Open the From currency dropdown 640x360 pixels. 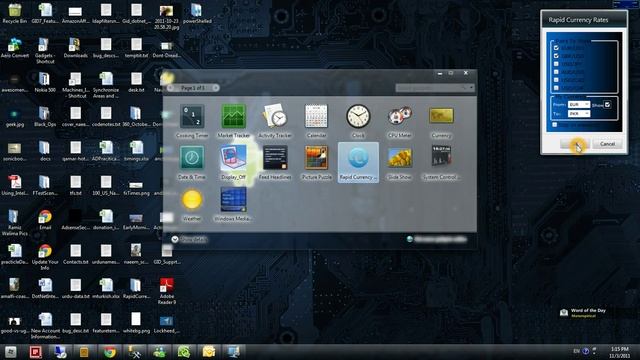point(579,104)
